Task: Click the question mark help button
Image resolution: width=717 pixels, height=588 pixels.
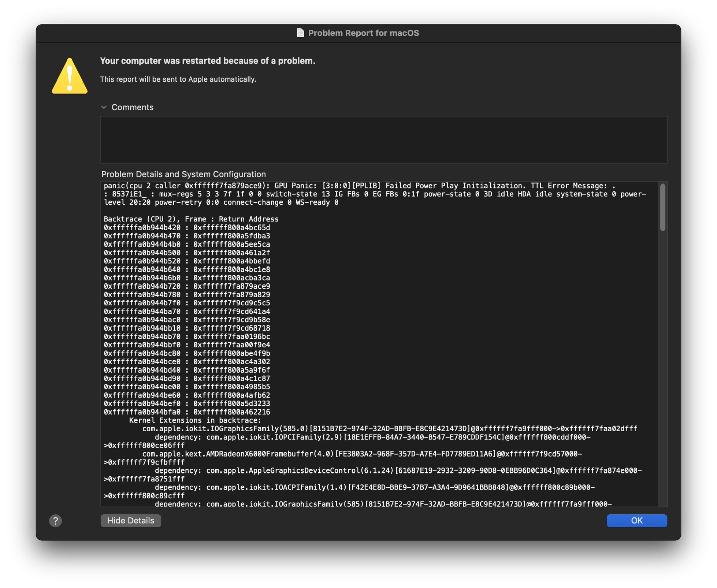Action: [x=55, y=520]
